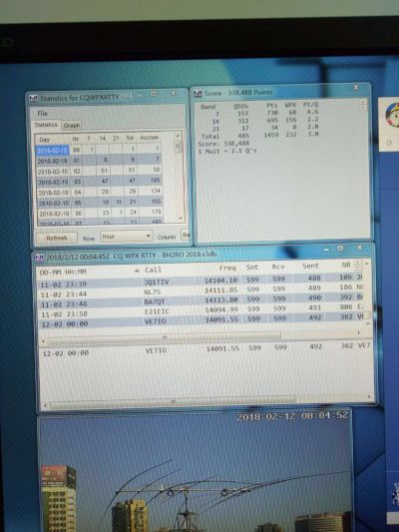Close the Statistics for CQWPXRTTY window
Viewport: 399px width, 532px height.
(x=173, y=93)
